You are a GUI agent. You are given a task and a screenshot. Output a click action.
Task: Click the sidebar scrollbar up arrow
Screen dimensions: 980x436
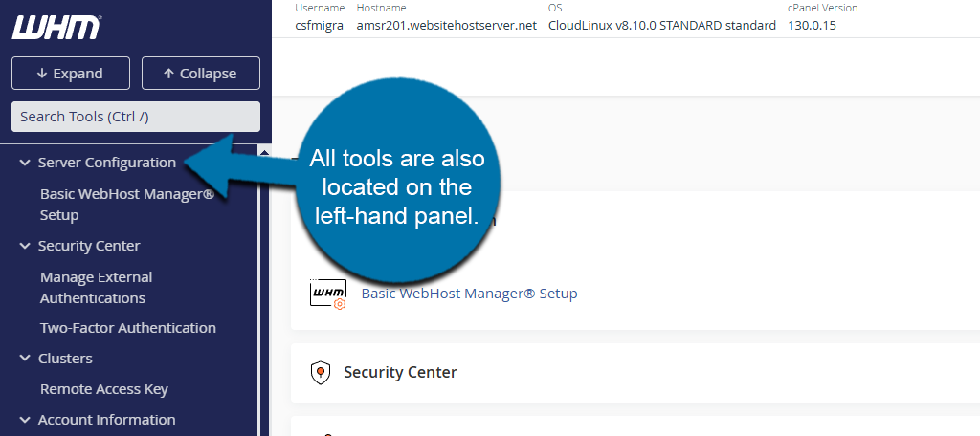tap(266, 152)
